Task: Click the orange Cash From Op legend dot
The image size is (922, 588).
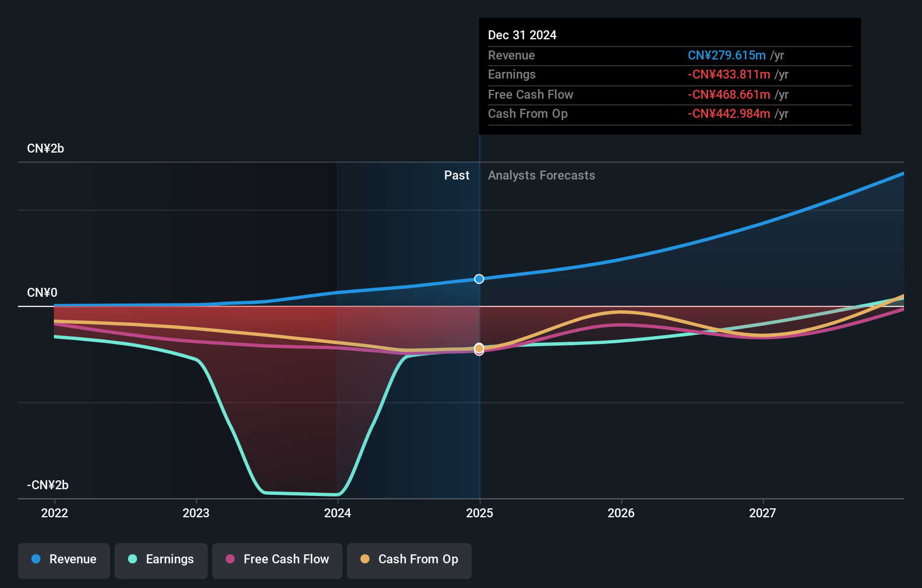Action: click(365, 559)
